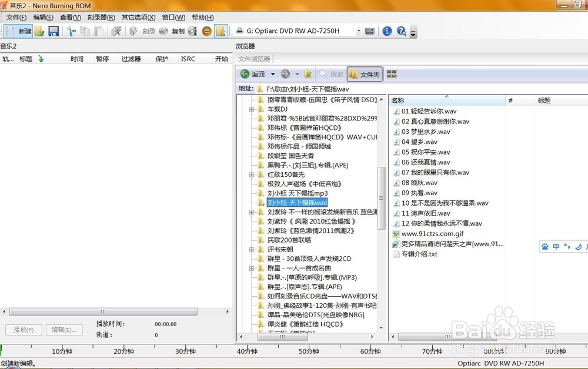Click the 刻录 burn button
588x369 pixels.
click(x=142, y=31)
